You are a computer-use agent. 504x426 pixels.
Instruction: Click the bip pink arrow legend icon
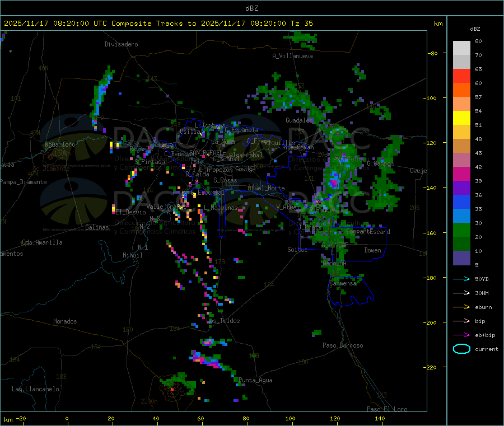(x=461, y=321)
